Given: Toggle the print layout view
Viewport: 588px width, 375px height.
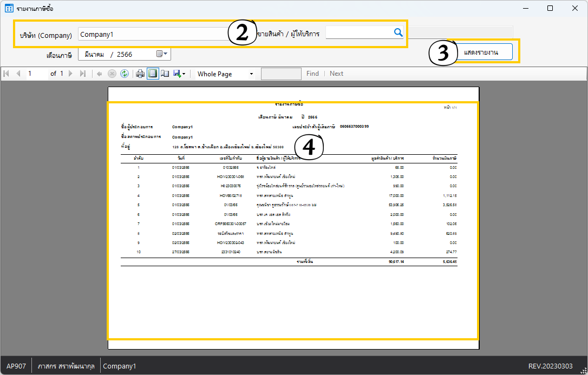Looking at the screenshot, I should [x=153, y=74].
